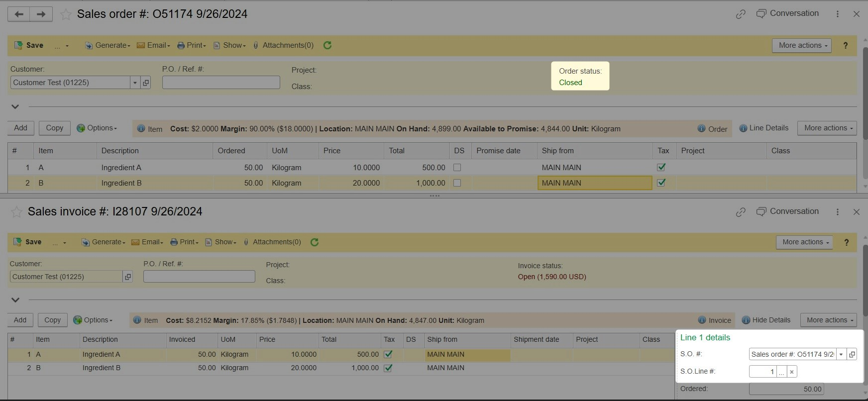868x401 pixels.
Task: Choose S.O. line via ellipsis button
Action: click(782, 372)
